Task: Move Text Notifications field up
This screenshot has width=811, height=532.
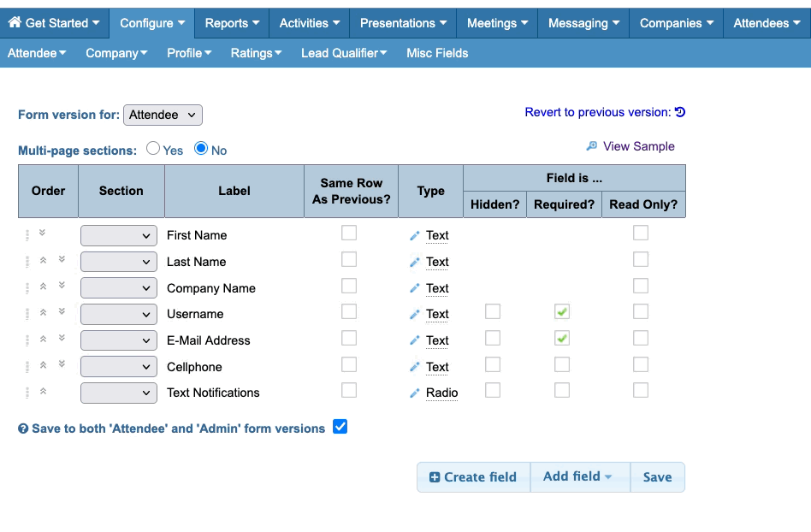Action: click(x=43, y=391)
